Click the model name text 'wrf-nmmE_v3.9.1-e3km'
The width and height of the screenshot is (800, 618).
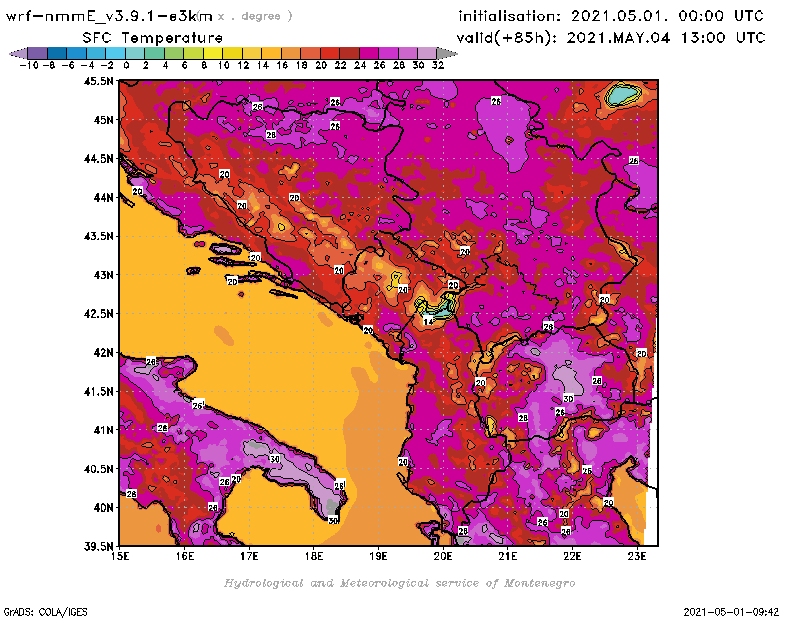(109, 16)
